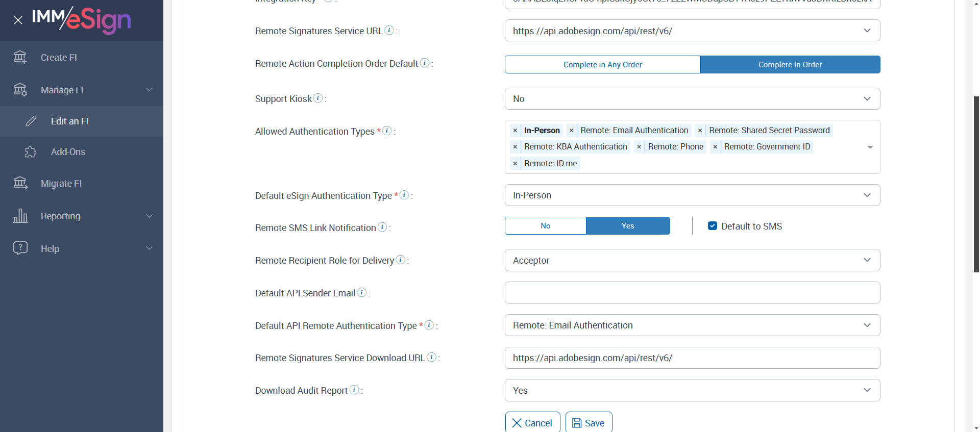
Task: Click info icon next to Default API Sender Email
Action: point(362,292)
